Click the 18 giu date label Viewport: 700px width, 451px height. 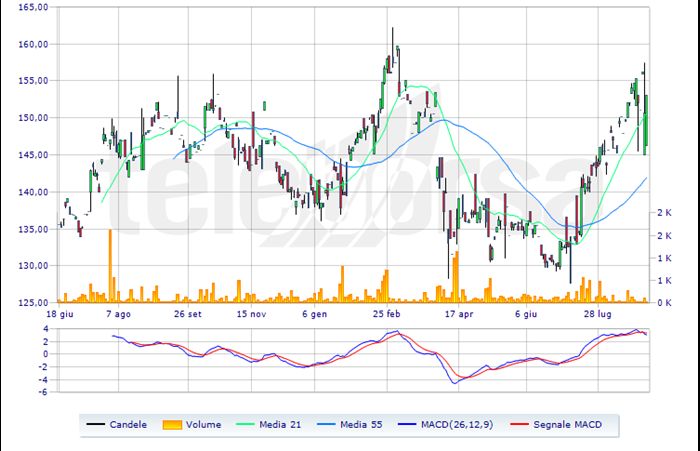(60, 314)
